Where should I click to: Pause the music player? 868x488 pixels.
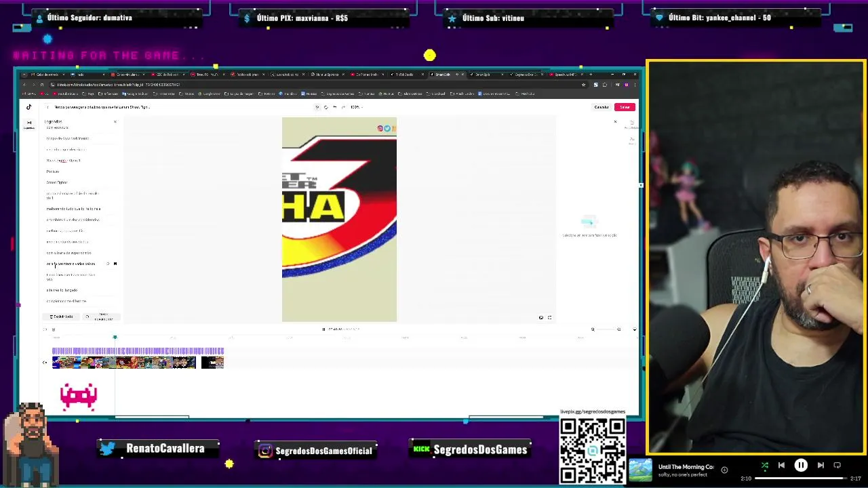pos(801,466)
